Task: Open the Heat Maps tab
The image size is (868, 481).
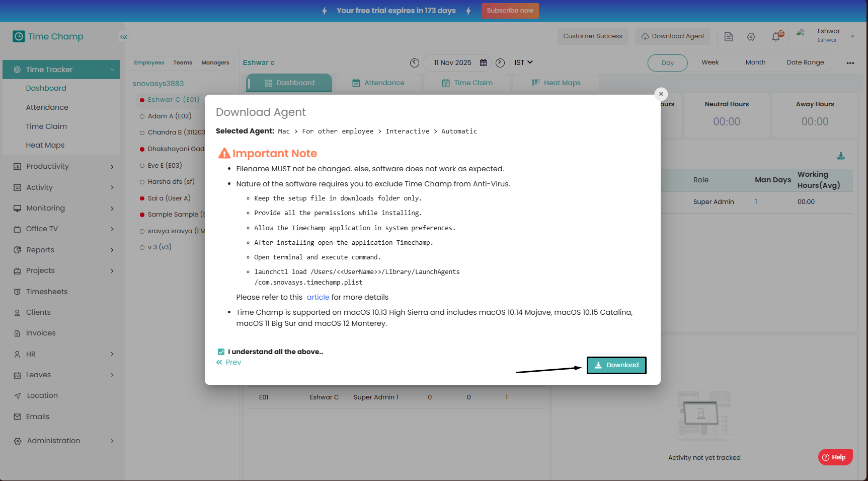Action: click(556, 83)
